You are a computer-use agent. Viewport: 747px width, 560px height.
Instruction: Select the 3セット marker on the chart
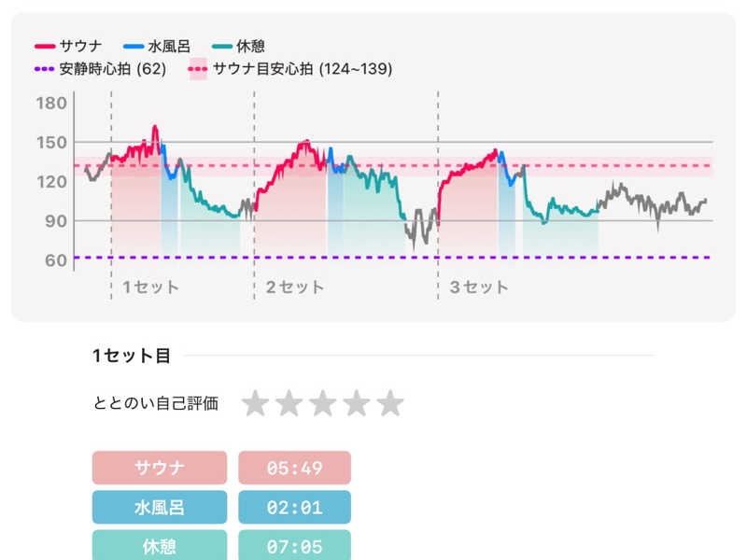[479, 287]
